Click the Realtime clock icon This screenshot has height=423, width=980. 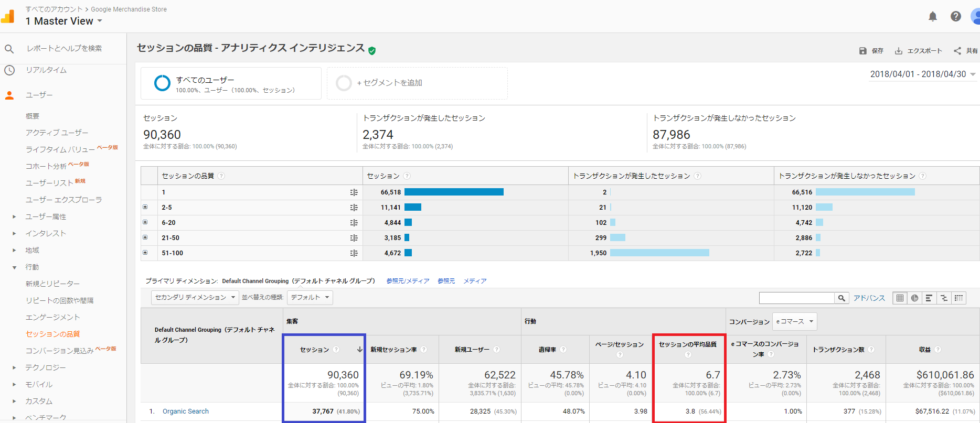[9, 70]
